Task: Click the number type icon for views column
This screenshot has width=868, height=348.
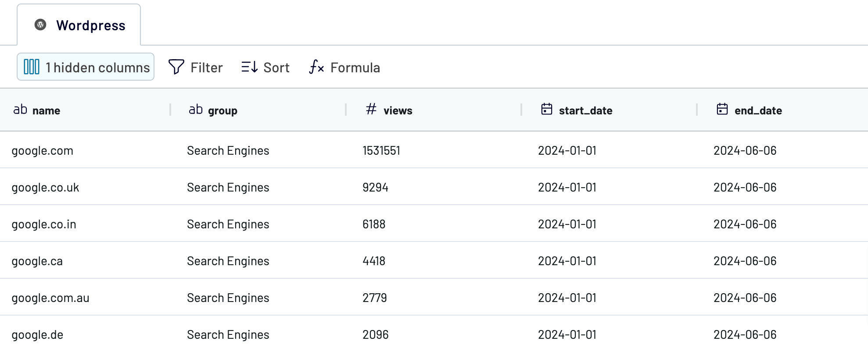Action: 371,109
